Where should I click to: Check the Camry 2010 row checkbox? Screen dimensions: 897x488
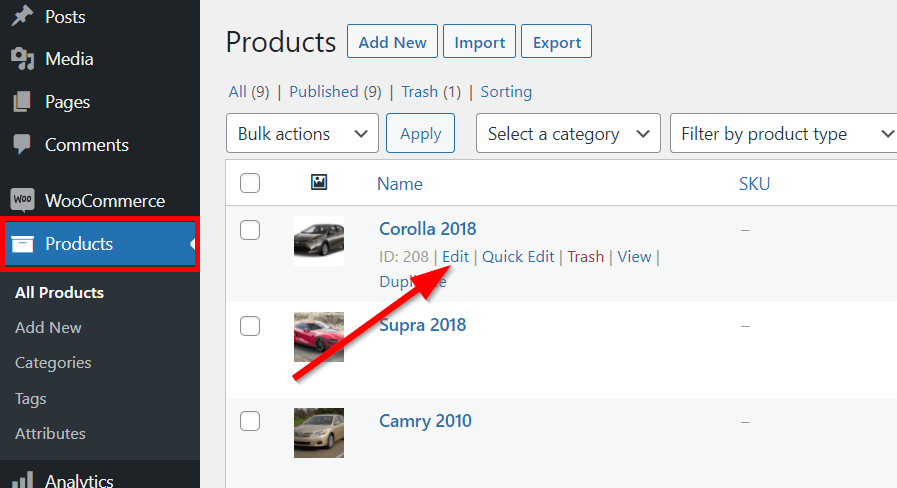coord(250,422)
